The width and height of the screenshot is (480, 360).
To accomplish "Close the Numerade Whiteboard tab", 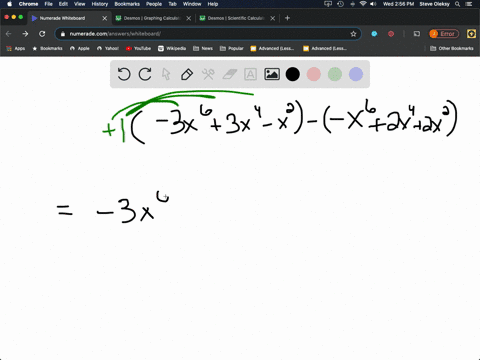I will point(105,18).
